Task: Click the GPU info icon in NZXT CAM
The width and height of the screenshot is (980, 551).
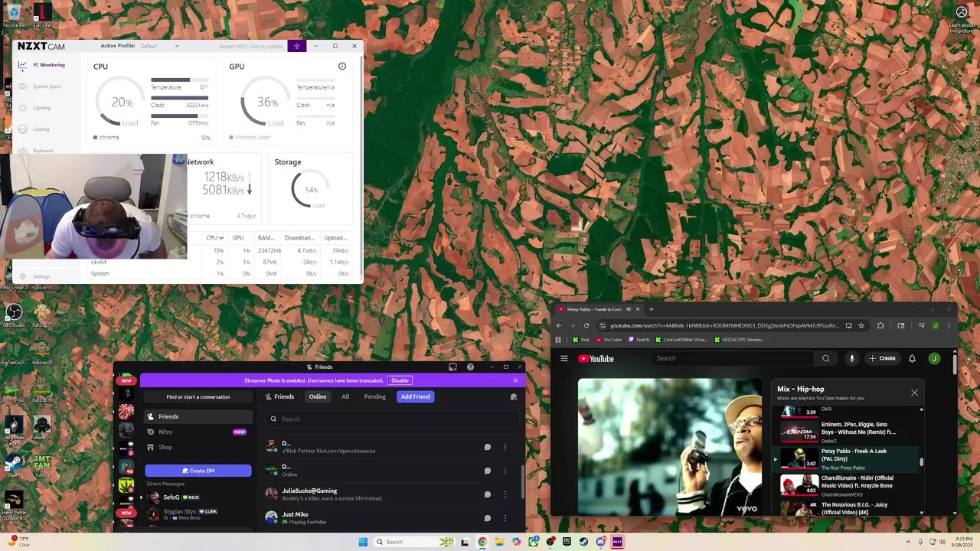Action: (342, 67)
